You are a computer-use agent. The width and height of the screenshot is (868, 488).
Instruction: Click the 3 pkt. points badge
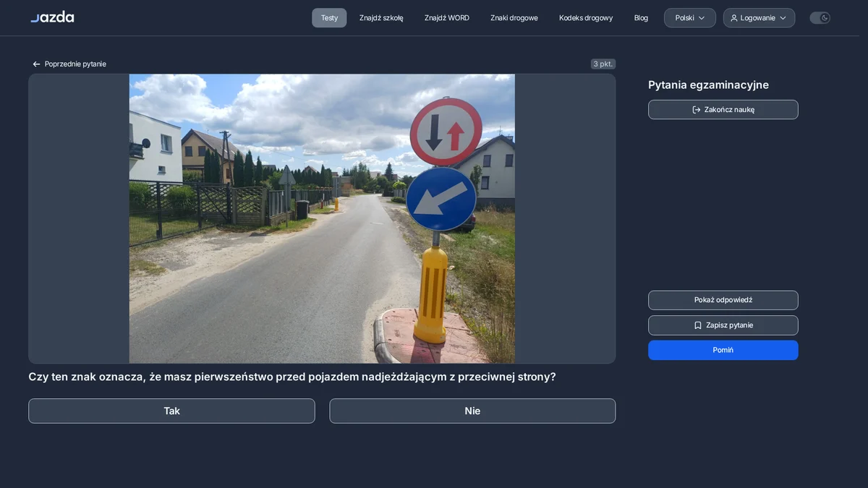(603, 64)
